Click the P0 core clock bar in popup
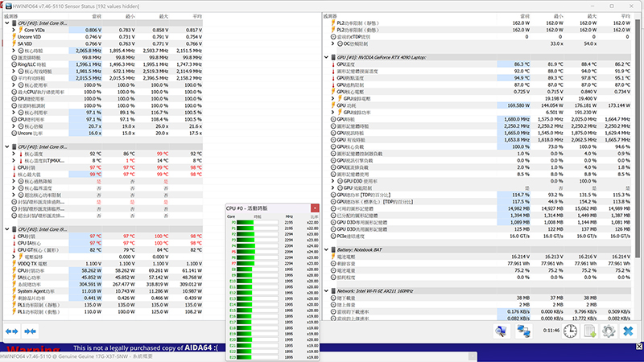This screenshot has width=644, height=362. pos(258,223)
